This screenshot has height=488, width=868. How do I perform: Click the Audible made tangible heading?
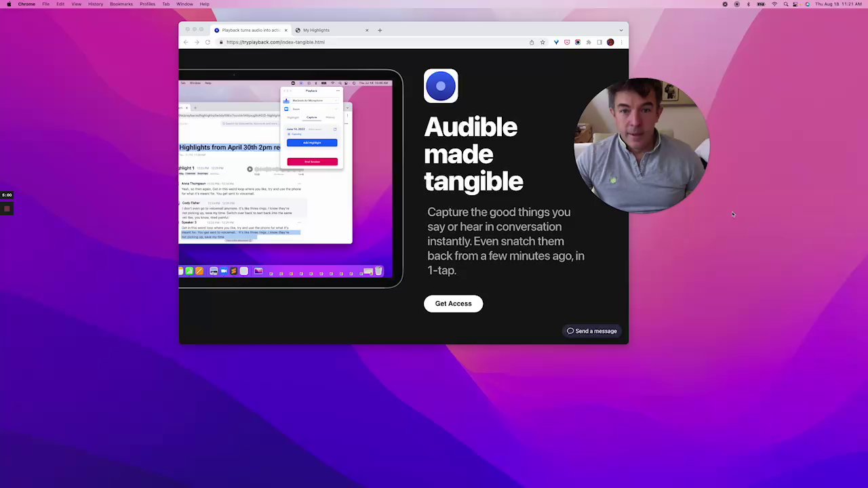[x=473, y=154]
